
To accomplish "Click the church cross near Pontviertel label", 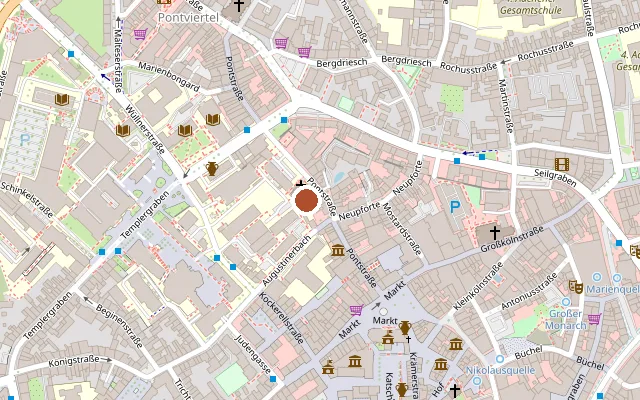I will click(239, 5).
